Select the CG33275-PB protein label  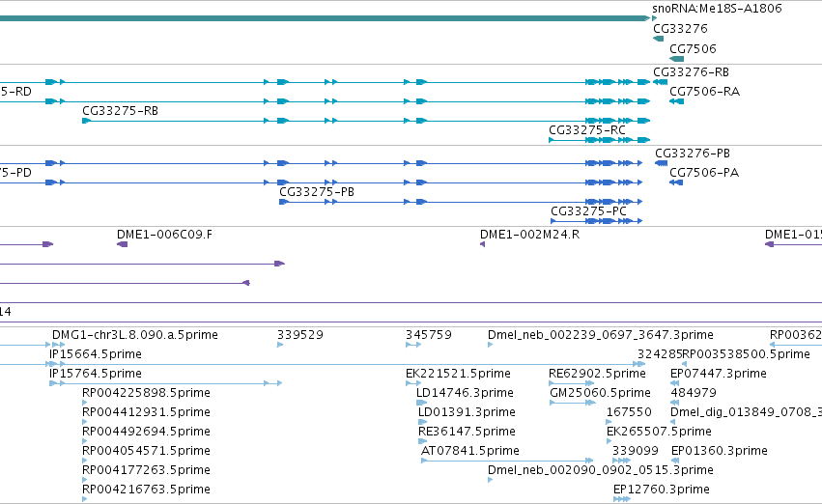click(317, 192)
